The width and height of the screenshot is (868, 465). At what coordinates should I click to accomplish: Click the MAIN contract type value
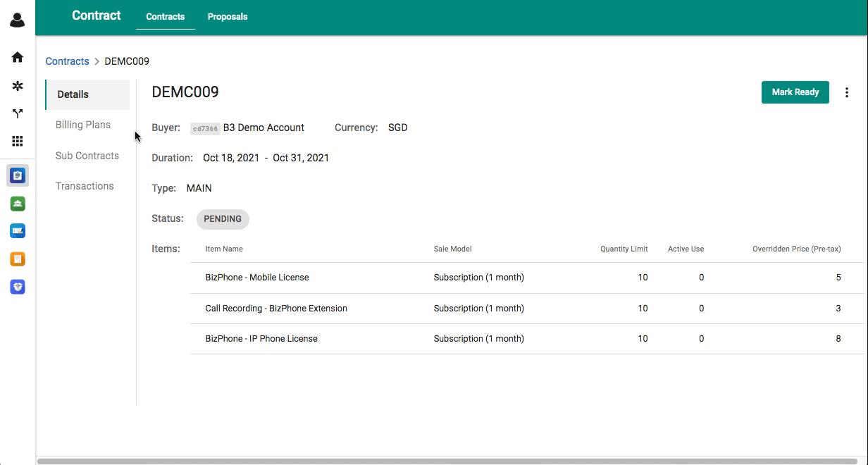pyautogui.click(x=199, y=188)
